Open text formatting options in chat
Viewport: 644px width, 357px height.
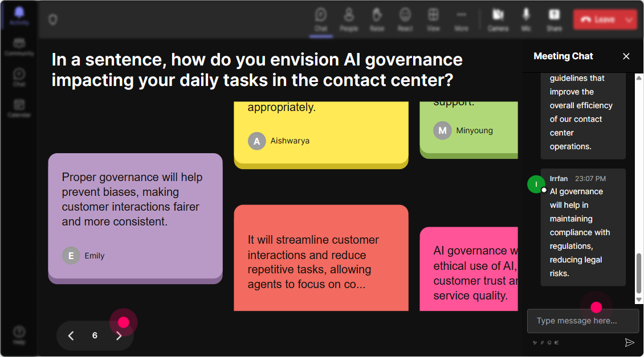tap(535, 342)
